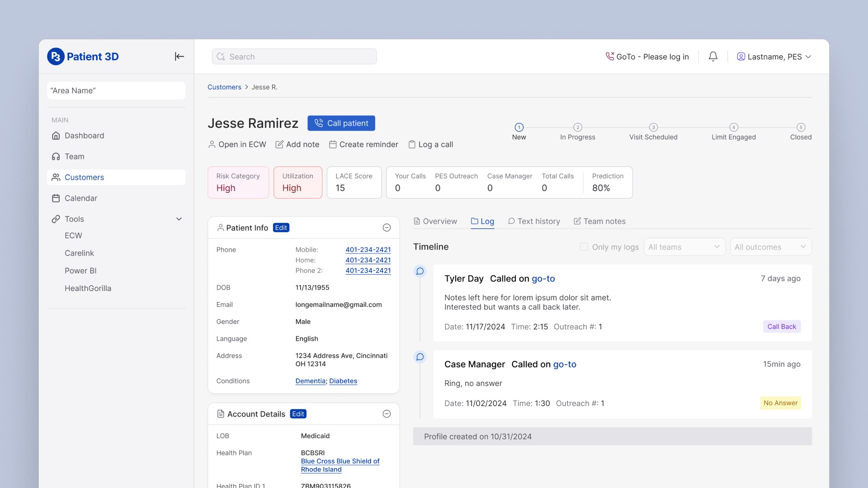Viewport: 868px width, 488px height.
Task: Click the New status step
Action: (519, 131)
